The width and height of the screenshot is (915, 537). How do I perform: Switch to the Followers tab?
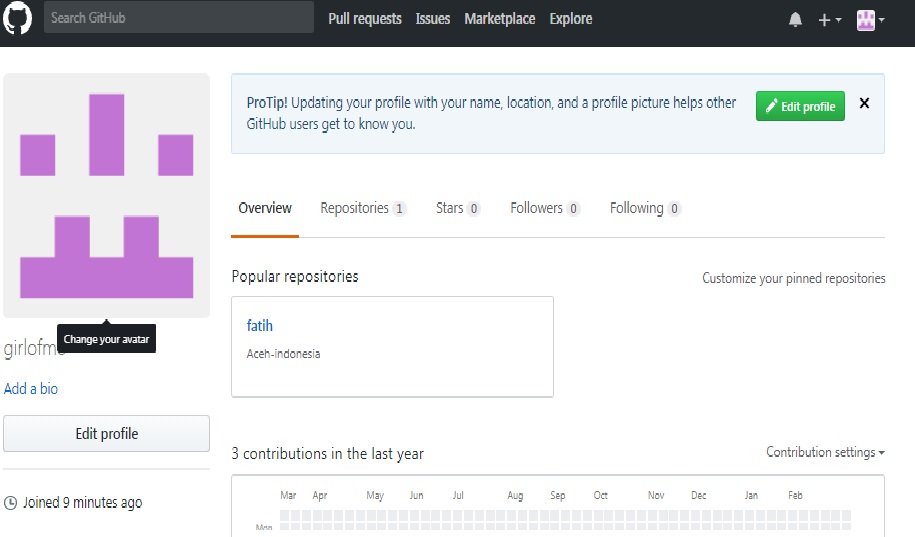[545, 208]
